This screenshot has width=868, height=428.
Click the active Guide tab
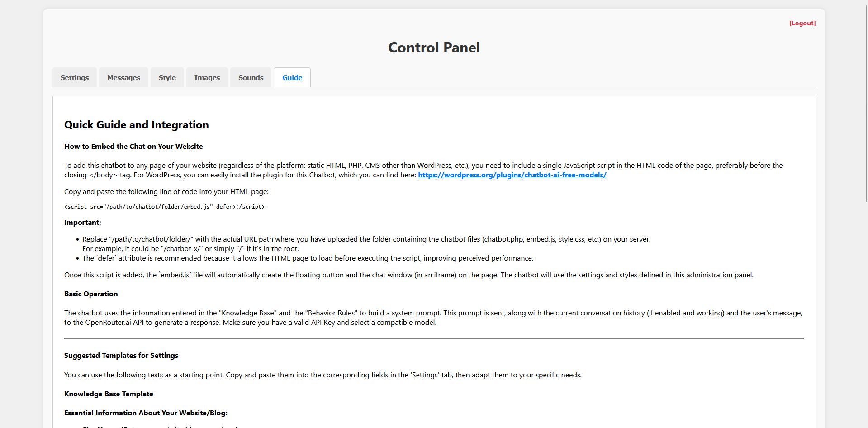[292, 77]
